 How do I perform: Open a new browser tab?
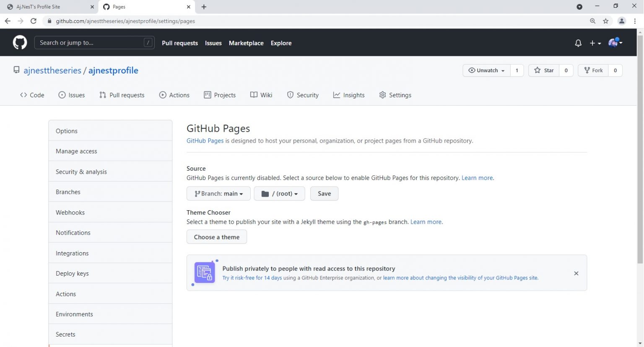(x=204, y=7)
